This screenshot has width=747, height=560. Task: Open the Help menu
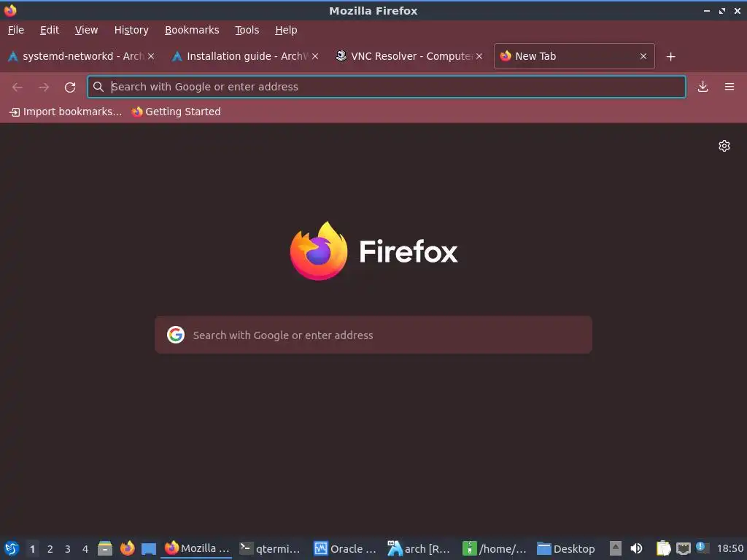pos(286,30)
